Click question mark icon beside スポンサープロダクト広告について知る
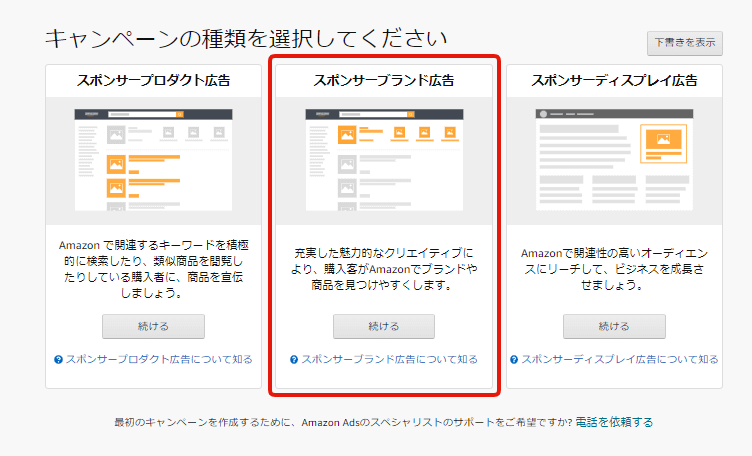752x456 pixels. click(59, 359)
